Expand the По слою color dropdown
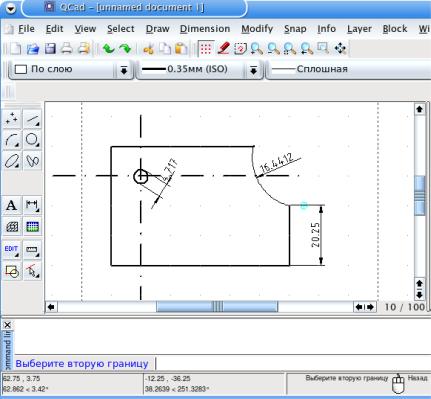The image size is (431, 399). (124, 70)
